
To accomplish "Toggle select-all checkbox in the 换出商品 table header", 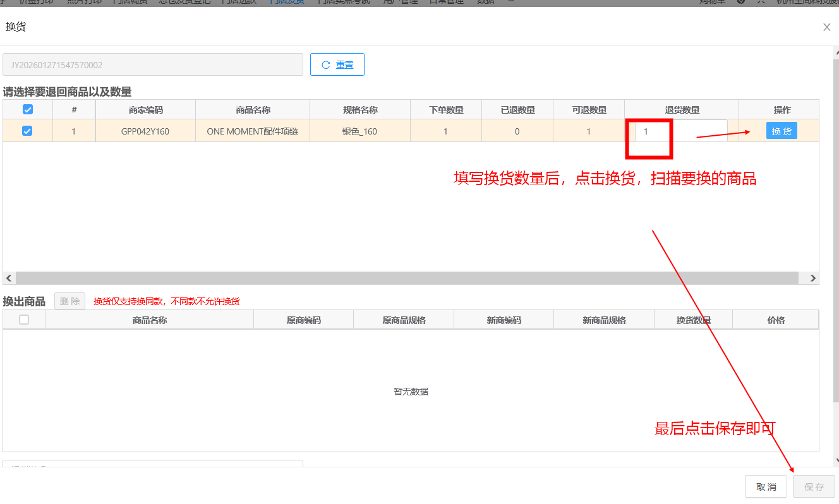I will (x=24, y=320).
